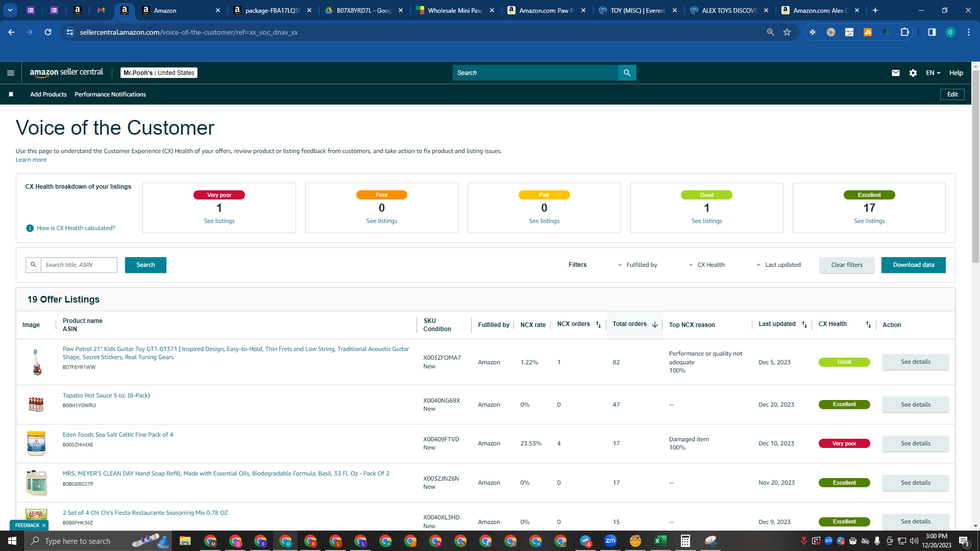Click the Learn more link
This screenshot has height=551, width=980.
click(31, 160)
